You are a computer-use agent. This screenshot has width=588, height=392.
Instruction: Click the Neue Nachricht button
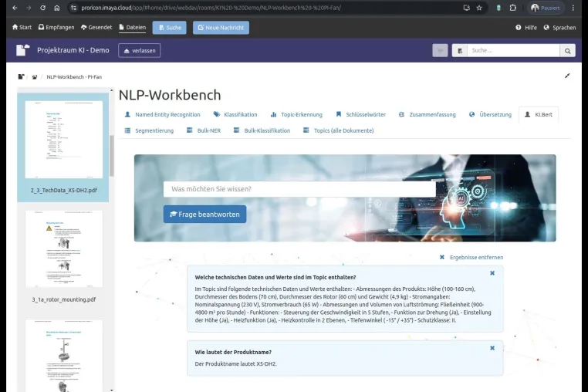click(221, 27)
